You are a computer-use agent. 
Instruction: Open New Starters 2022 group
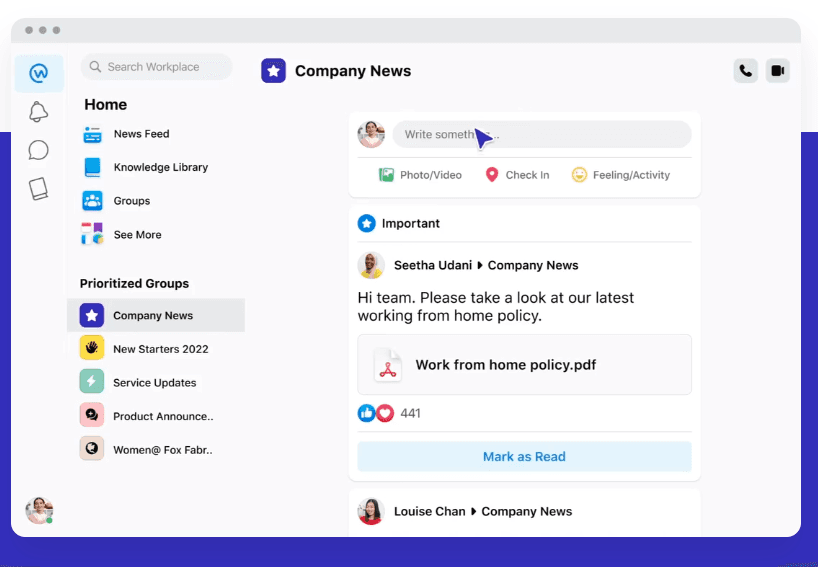coord(161,349)
